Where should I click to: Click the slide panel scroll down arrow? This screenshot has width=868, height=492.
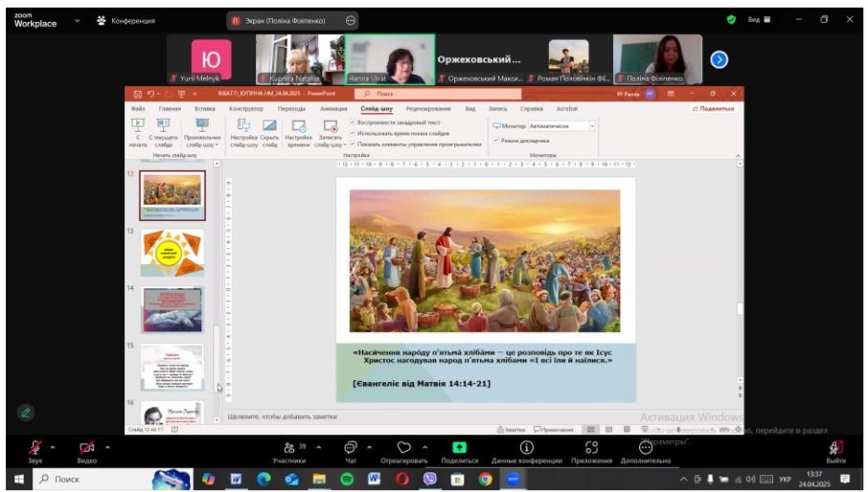217,420
